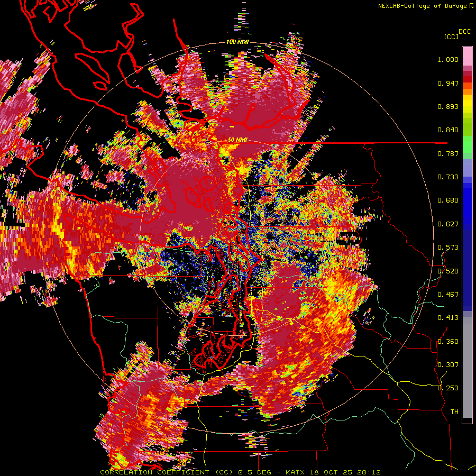Click the 0.893 value on the color scale
476x476 pixels.
pyautogui.click(x=448, y=106)
